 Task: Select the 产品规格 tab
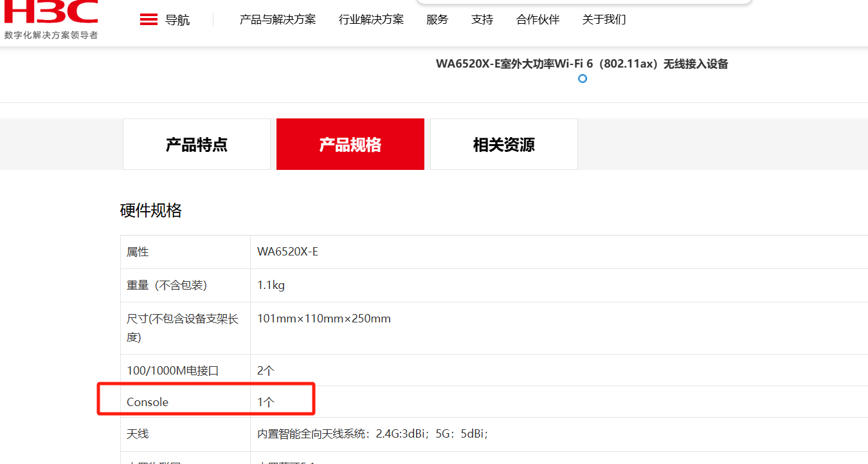[350, 144]
